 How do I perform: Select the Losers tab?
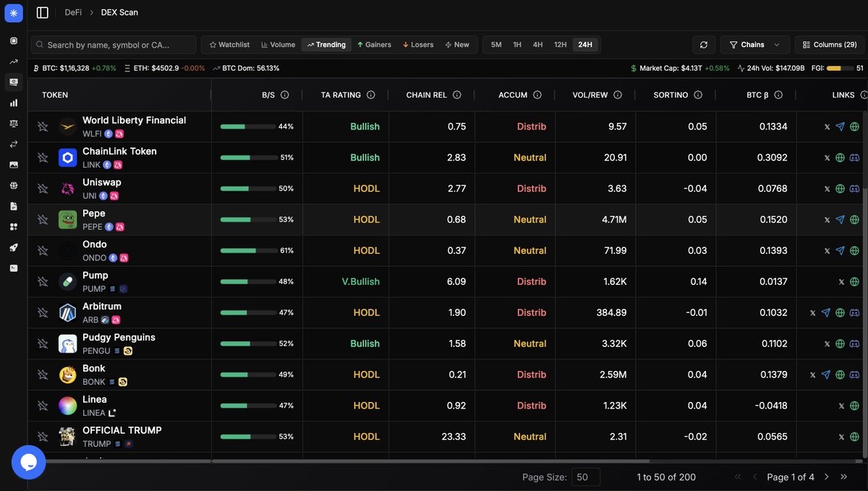[x=418, y=45]
